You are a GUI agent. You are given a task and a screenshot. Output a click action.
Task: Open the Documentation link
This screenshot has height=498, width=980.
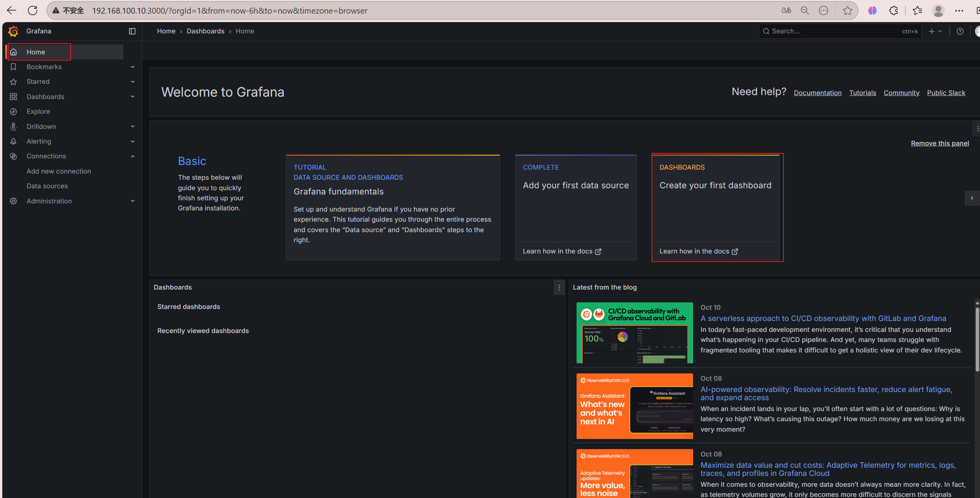click(x=818, y=93)
